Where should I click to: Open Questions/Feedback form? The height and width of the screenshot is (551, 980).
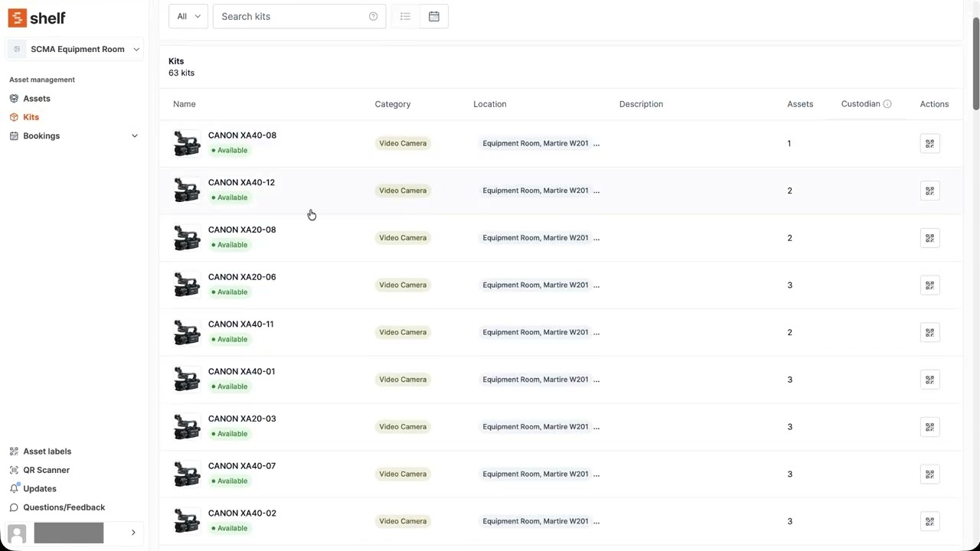(x=64, y=507)
